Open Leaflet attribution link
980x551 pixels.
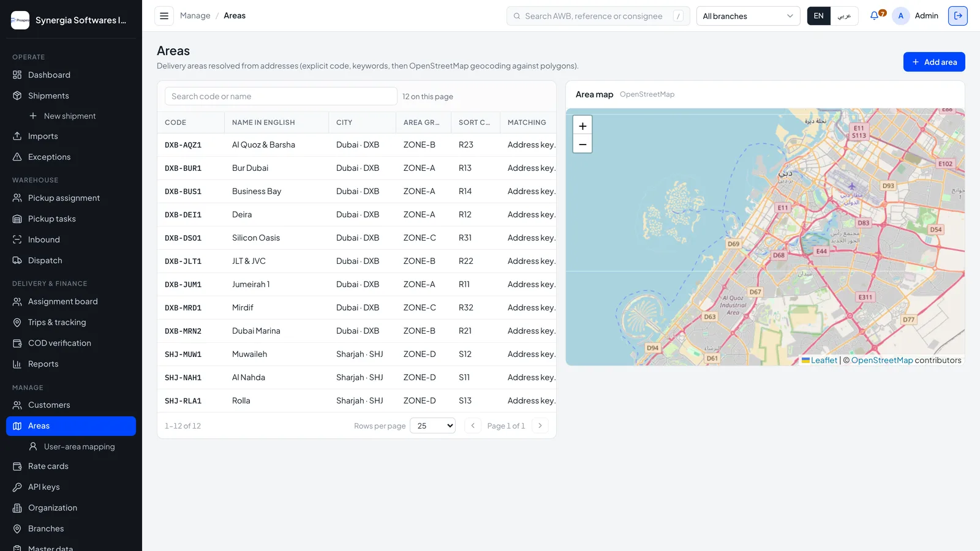coord(824,360)
